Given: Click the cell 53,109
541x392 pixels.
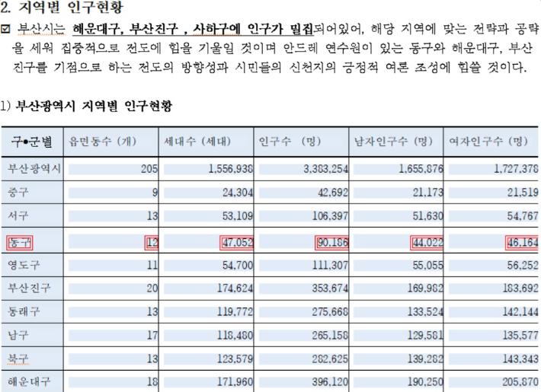Looking at the screenshot, I should pos(238,216).
